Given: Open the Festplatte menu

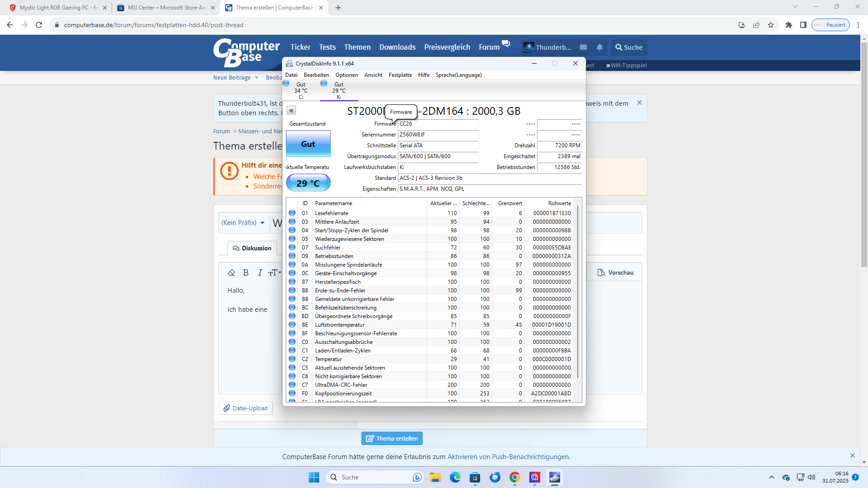Looking at the screenshot, I should click(x=400, y=75).
